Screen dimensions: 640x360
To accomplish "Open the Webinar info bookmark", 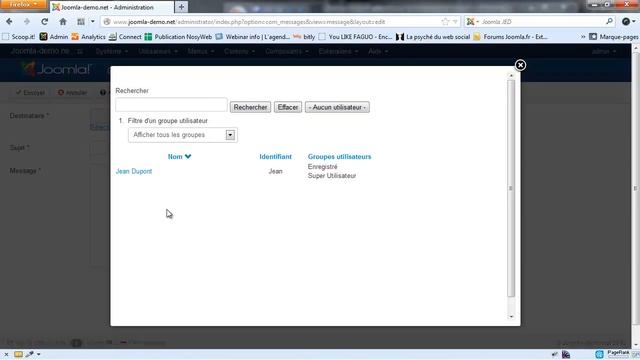I will click(x=253, y=37).
